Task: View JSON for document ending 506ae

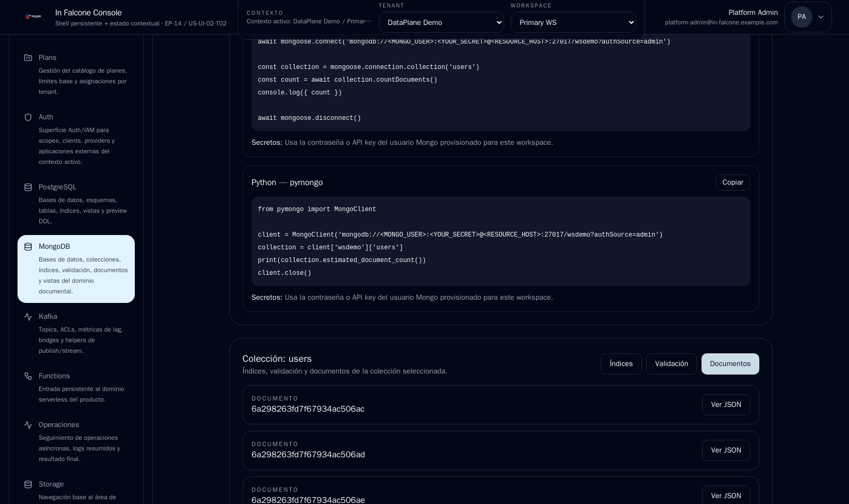Action: coord(726,496)
